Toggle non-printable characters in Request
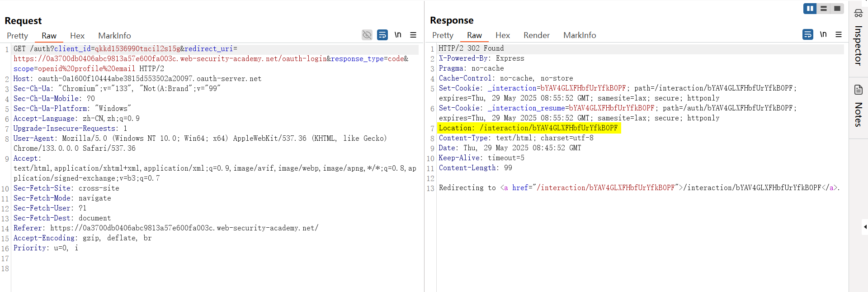 398,35
